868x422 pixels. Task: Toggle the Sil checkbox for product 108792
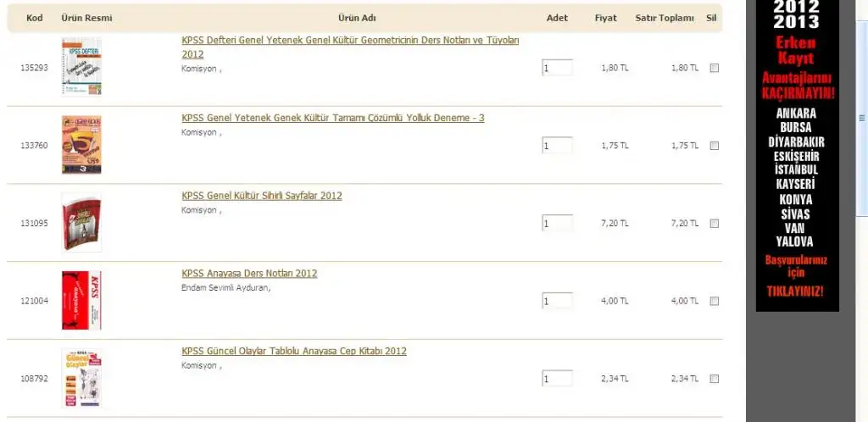[x=714, y=379]
